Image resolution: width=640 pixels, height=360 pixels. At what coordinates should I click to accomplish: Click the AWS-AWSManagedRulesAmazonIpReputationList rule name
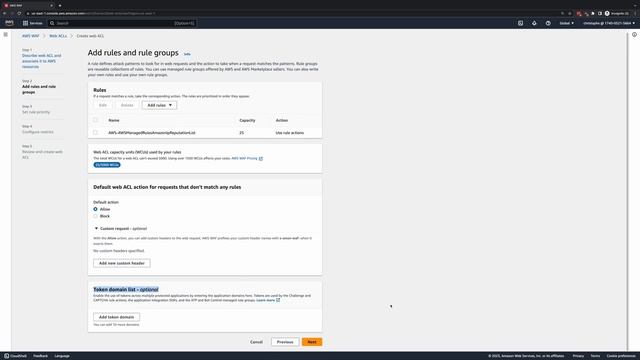[152, 133]
